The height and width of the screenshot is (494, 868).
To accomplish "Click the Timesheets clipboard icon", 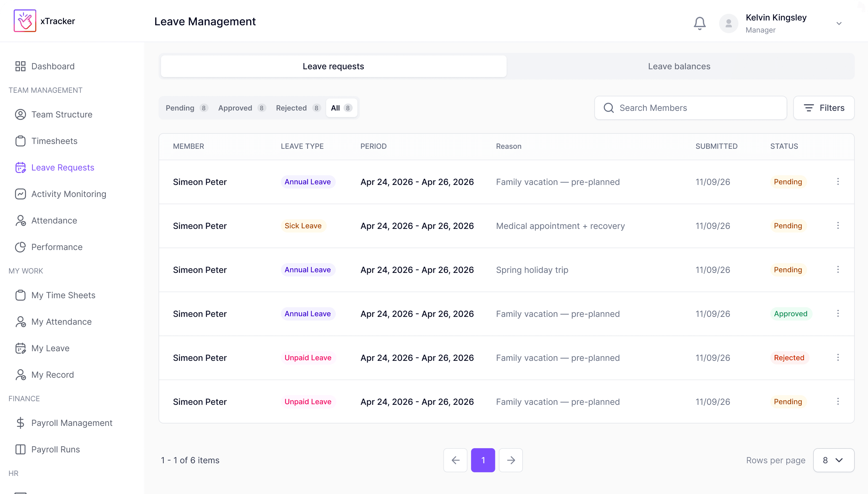I will click(20, 141).
